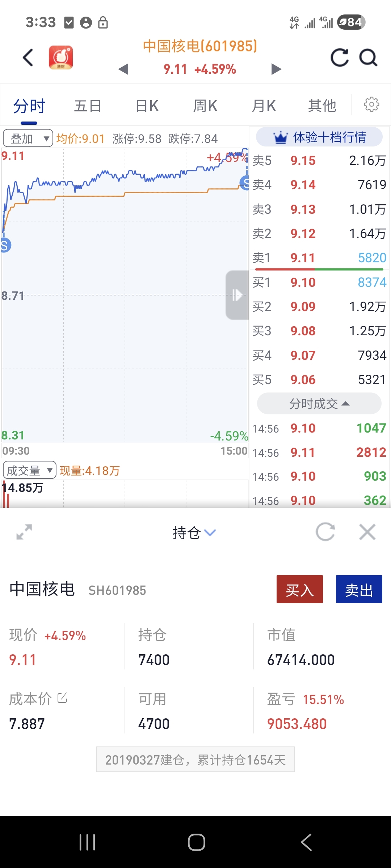Viewport: 391px width, 868px height.
Task: Tap Android recent apps button
Action: (x=87, y=842)
